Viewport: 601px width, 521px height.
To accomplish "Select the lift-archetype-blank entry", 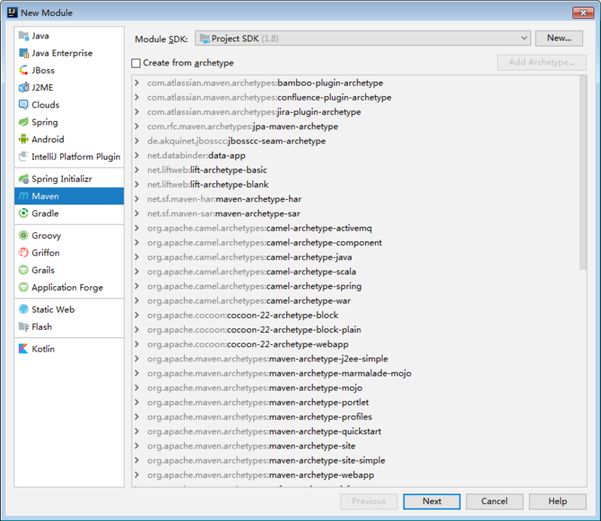I will pos(208,184).
